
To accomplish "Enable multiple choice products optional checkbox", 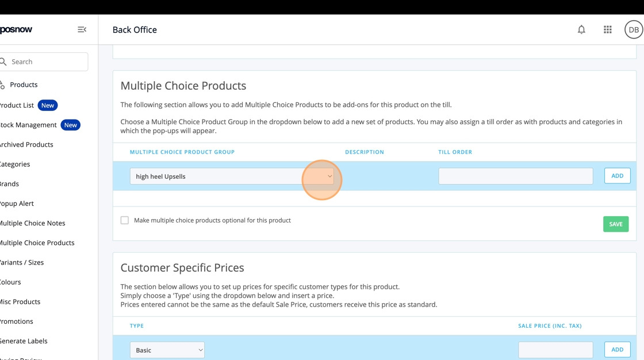I will [x=125, y=220].
